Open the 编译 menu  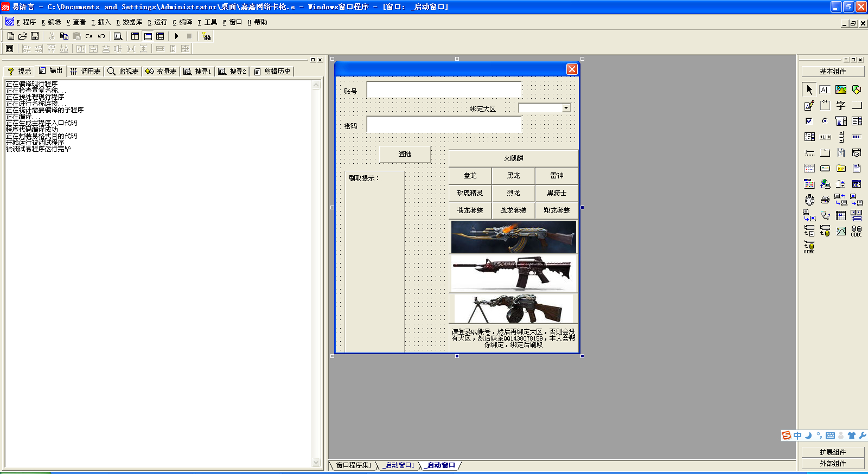(182, 22)
